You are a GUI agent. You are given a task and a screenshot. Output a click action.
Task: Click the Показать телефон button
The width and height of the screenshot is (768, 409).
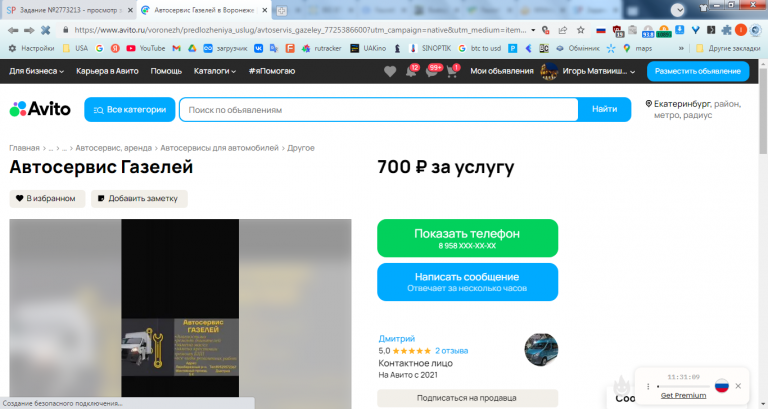click(467, 238)
